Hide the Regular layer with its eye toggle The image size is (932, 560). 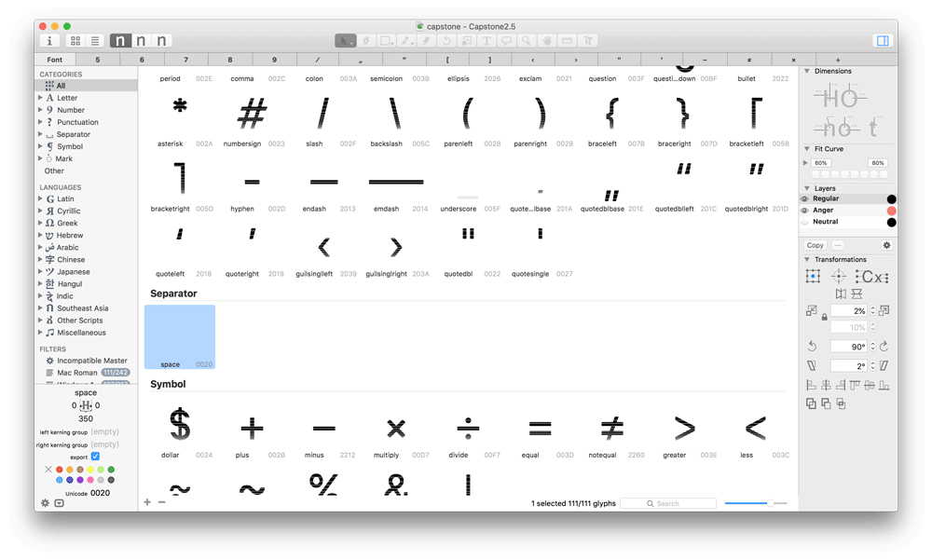[x=804, y=198]
